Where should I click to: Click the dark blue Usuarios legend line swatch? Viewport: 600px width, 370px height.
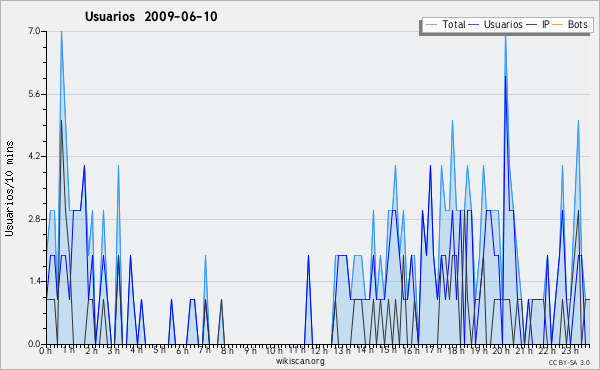coord(474,25)
